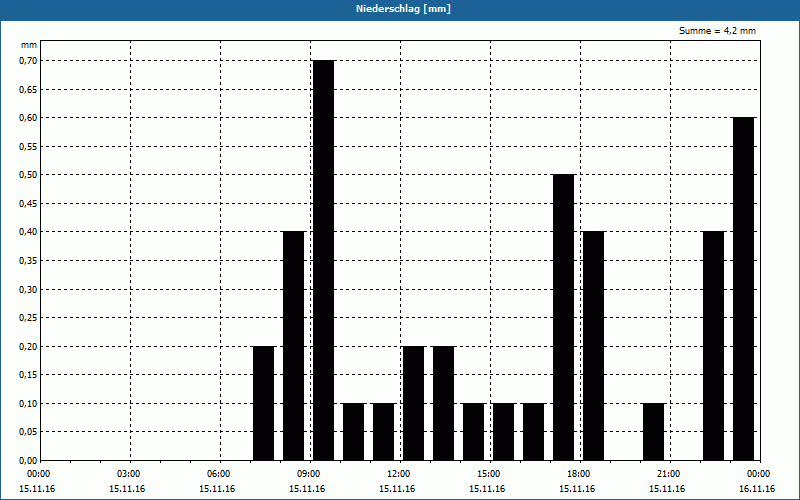800x500 pixels.
Task: Click the tallest bar reaching 0,70
Action: pos(323,260)
